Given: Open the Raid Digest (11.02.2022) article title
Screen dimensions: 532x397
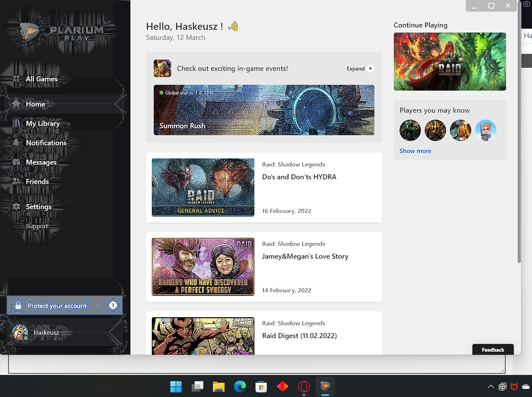Looking at the screenshot, I should [x=299, y=336].
